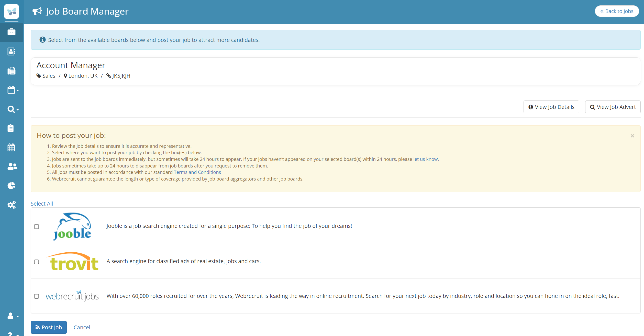The width and height of the screenshot is (644, 336).
Task: Open the pie chart reports icon
Action: (12, 186)
